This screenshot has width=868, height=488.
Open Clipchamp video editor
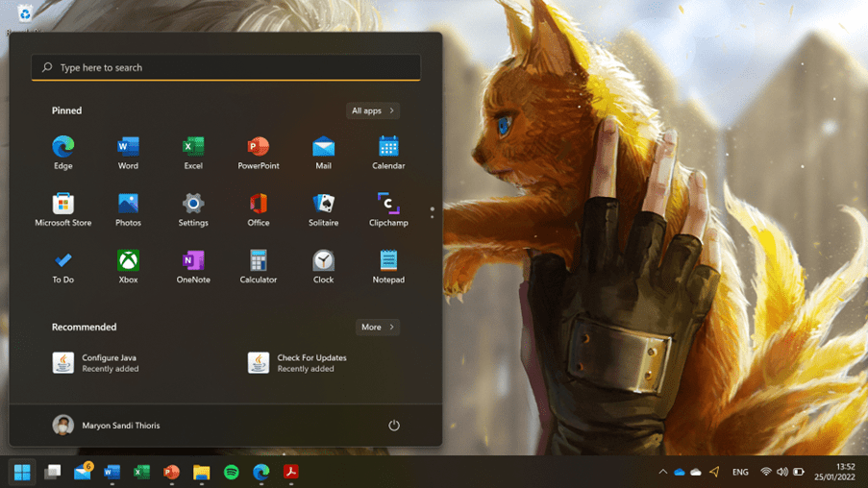coord(388,209)
